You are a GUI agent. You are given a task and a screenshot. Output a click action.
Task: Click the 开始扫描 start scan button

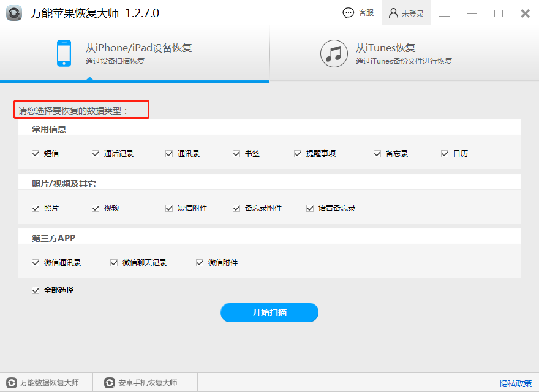269,312
